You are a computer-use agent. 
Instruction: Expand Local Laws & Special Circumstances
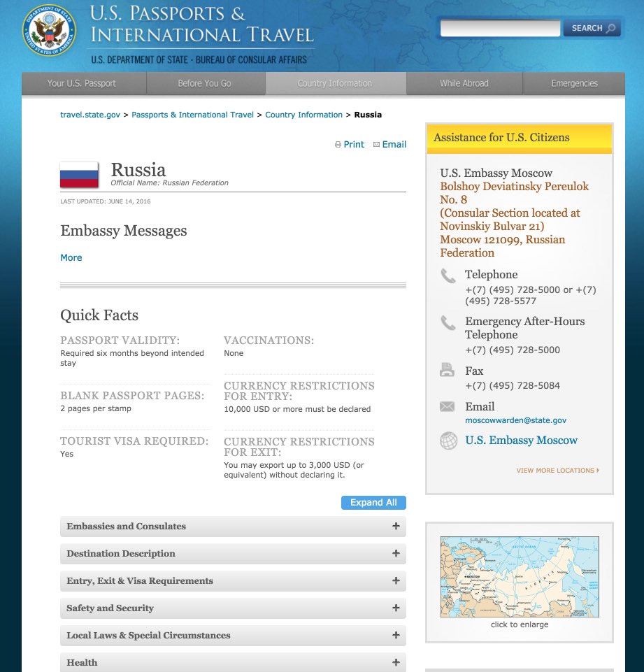point(233,636)
